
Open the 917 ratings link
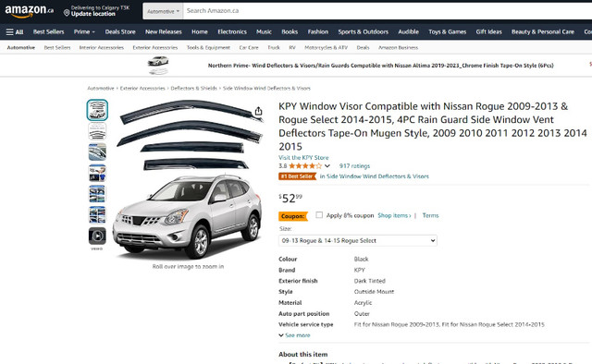[x=354, y=166]
